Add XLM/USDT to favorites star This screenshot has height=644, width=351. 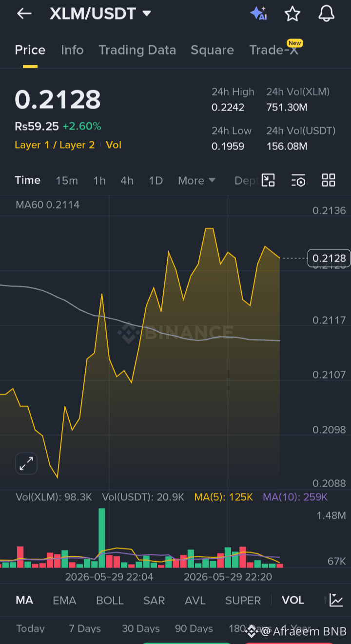coord(292,14)
